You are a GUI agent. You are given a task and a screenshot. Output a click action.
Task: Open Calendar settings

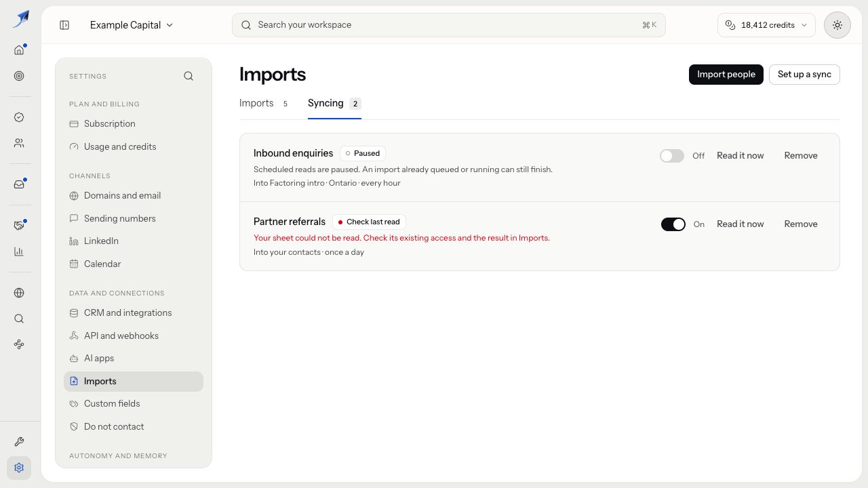coord(134,264)
